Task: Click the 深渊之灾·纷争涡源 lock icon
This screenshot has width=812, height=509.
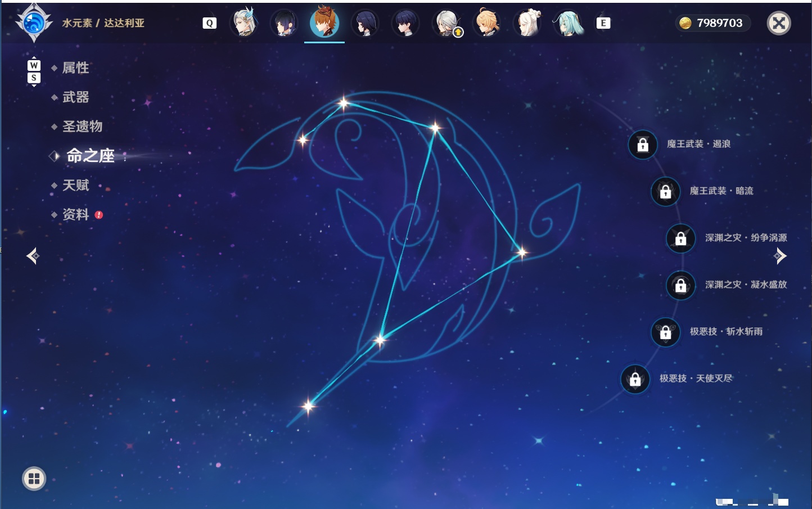Action: point(681,238)
